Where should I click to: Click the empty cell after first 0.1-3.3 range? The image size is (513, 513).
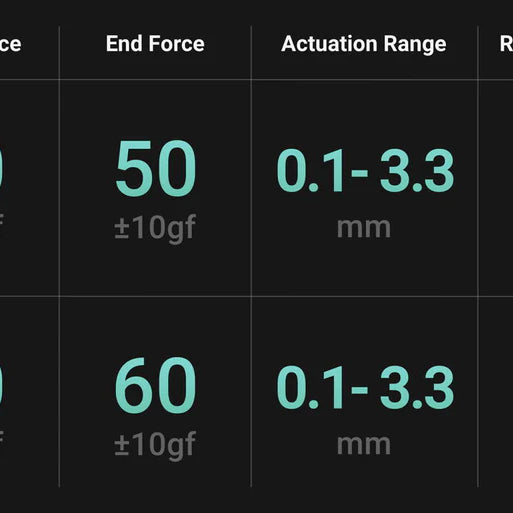(x=496, y=188)
